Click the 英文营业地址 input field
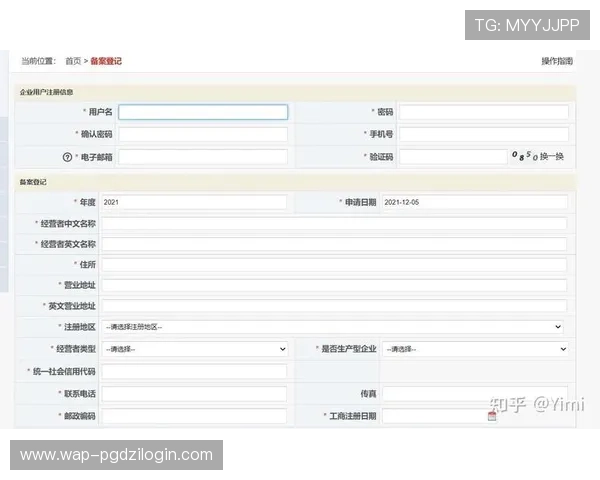The height and width of the screenshot is (480, 600). 334,306
